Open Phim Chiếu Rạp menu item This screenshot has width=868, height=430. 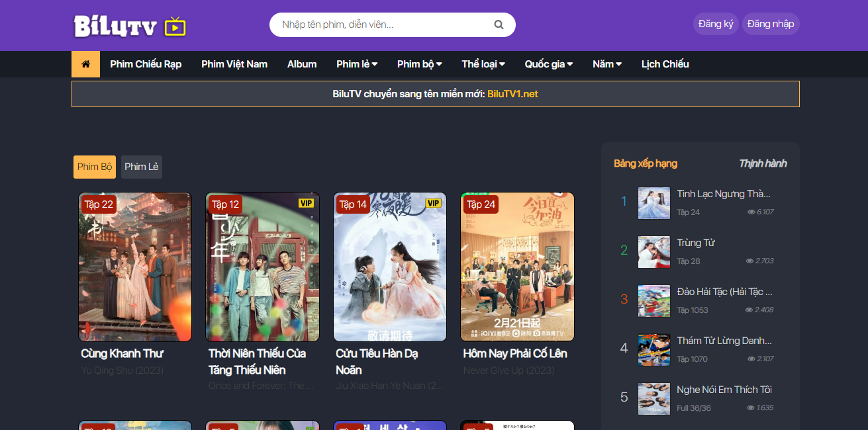point(146,64)
